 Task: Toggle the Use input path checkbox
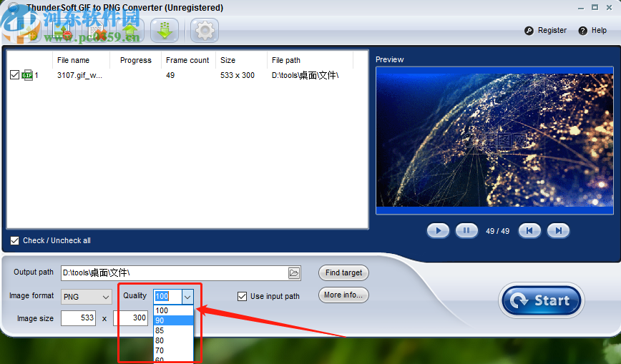242,296
